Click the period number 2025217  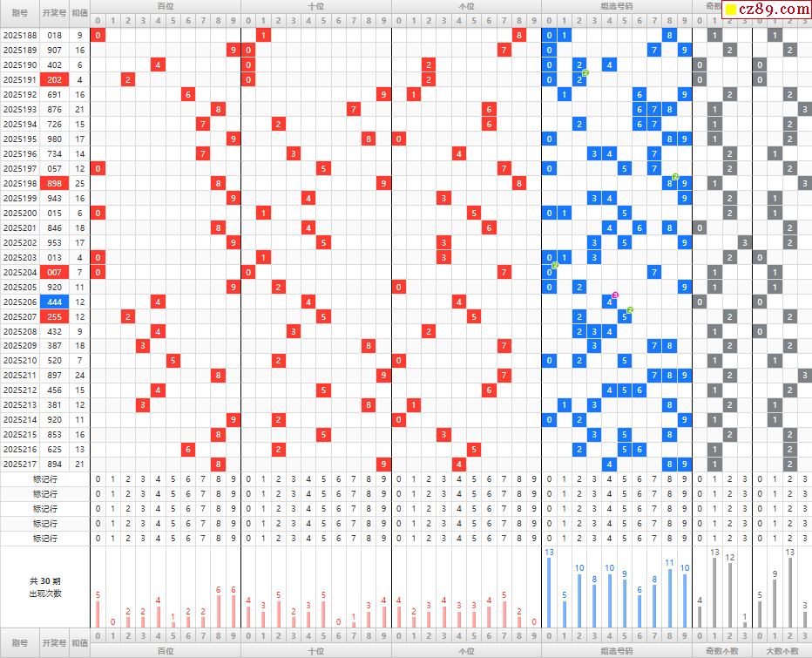point(20,465)
